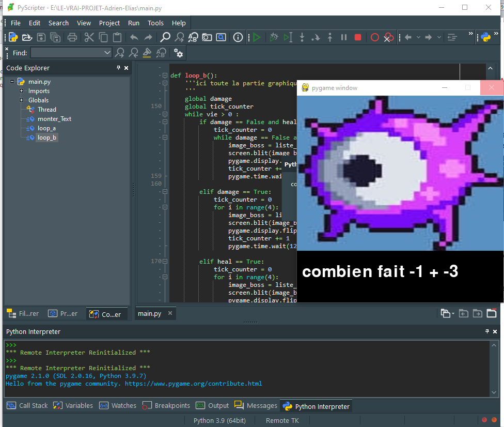504x427 pixels.
Task: Select loop_a in Code Explorer
Action: 46,128
